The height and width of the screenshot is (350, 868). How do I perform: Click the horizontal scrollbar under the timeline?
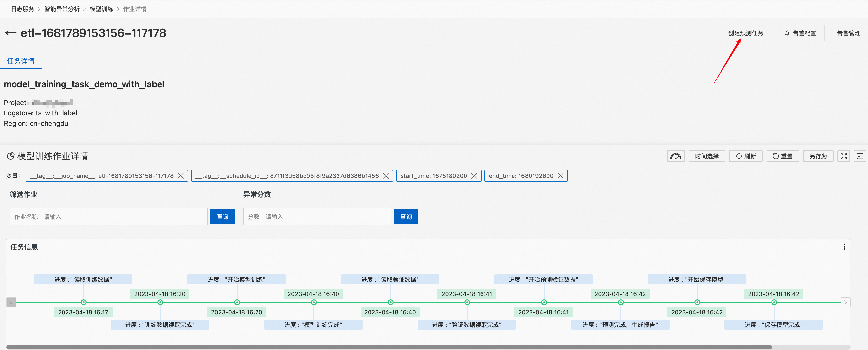[x=389, y=347]
